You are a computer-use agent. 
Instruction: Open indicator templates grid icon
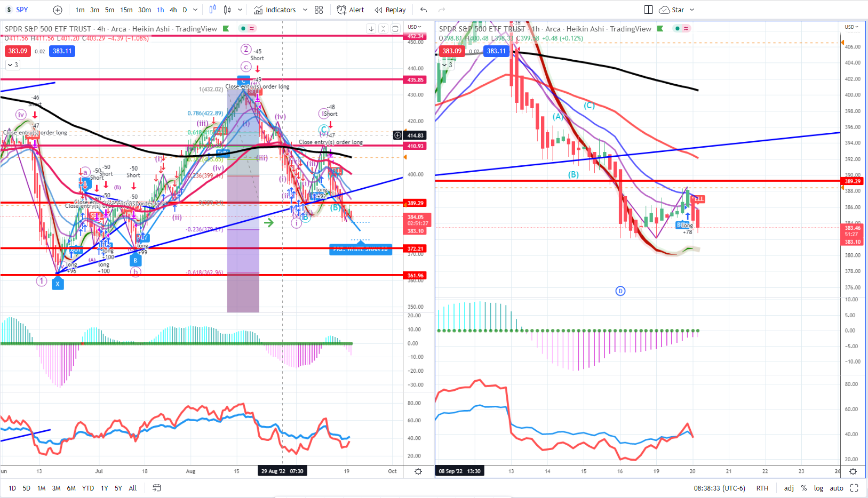pyautogui.click(x=319, y=10)
